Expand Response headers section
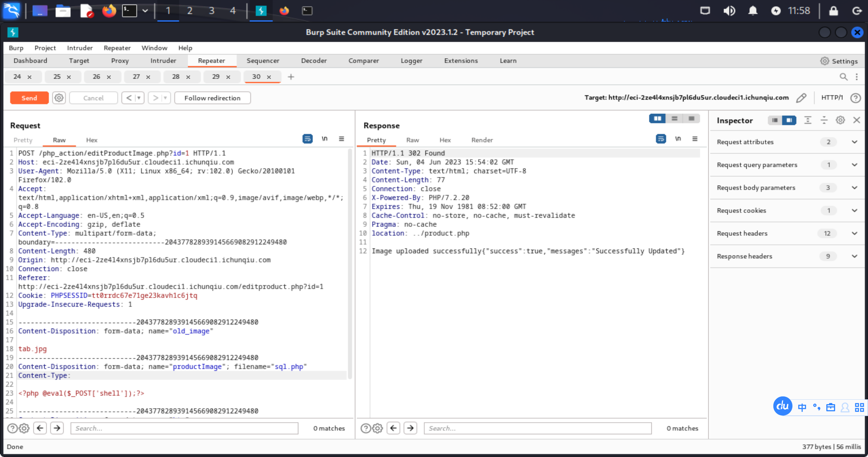868x457 pixels. click(854, 256)
